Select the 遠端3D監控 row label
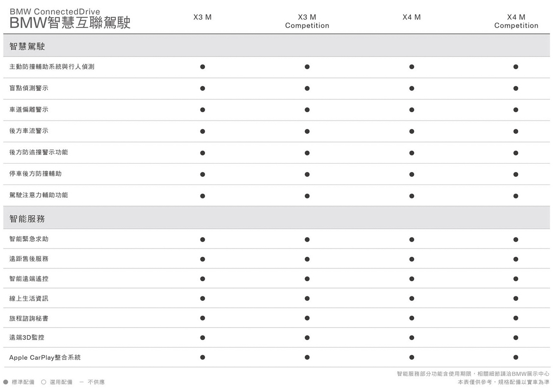 (27, 338)
